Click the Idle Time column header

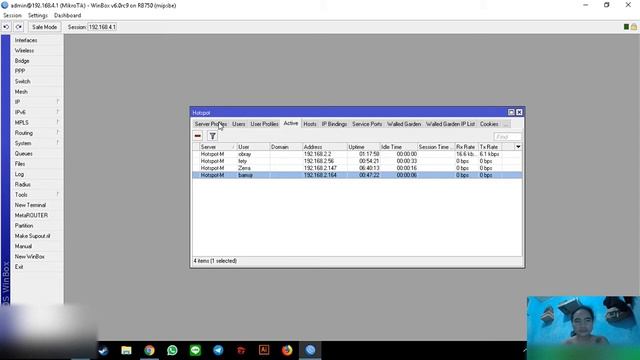399,147
